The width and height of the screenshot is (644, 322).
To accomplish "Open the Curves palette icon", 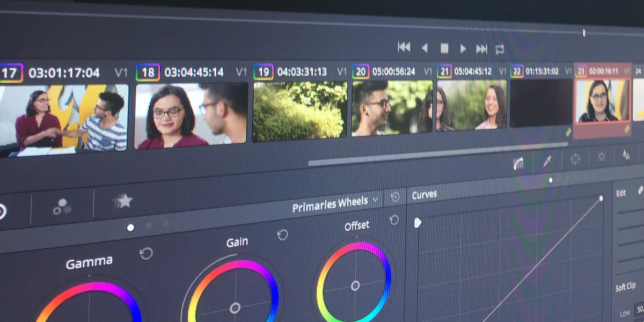I will 518,164.
